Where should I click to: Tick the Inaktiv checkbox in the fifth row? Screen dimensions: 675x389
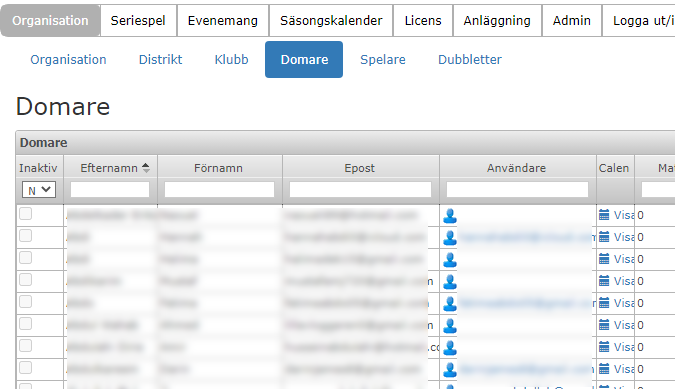click(x=25, y=301)
